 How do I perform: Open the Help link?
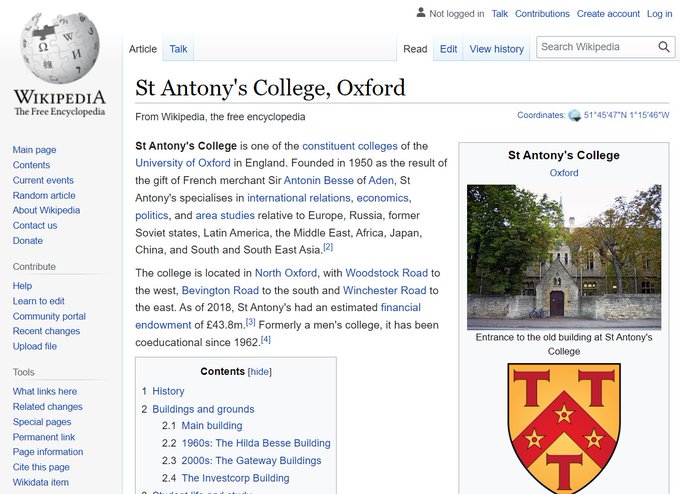pos(22,286)
